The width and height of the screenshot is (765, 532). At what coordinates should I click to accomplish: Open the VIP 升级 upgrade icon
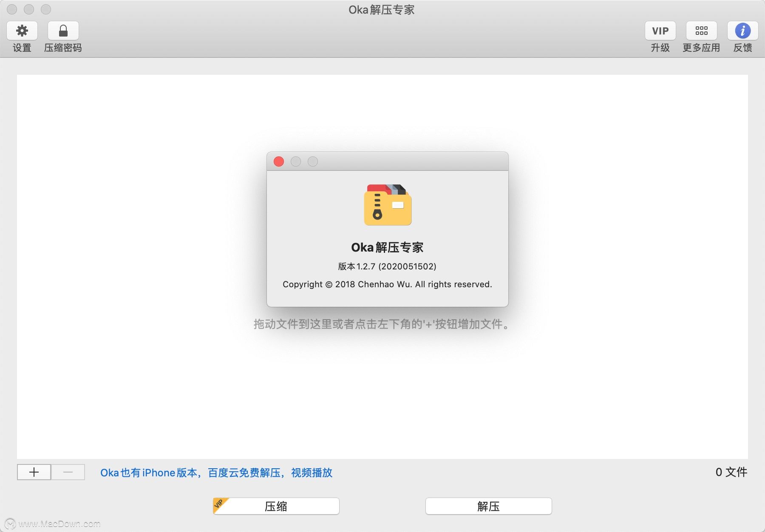pyautogui.click(x=660, y=31)
